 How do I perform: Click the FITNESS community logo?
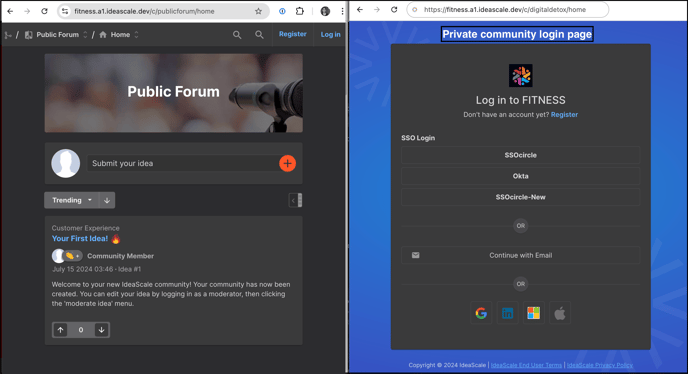(x=521, y=76)
